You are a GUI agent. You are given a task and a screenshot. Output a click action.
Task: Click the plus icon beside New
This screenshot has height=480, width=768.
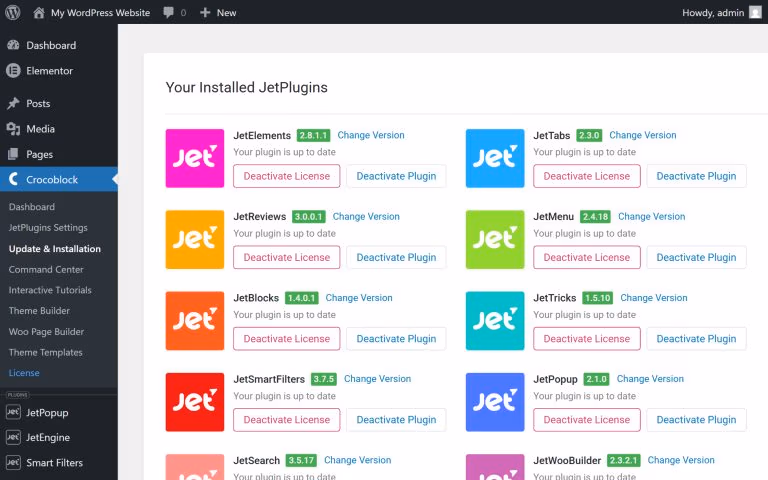pyautogui.click(x=205, y=13)
